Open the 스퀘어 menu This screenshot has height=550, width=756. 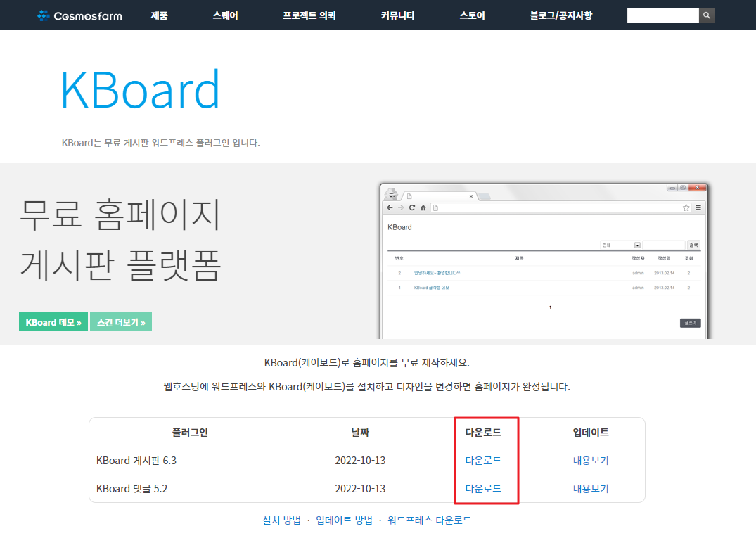(225, 15)
